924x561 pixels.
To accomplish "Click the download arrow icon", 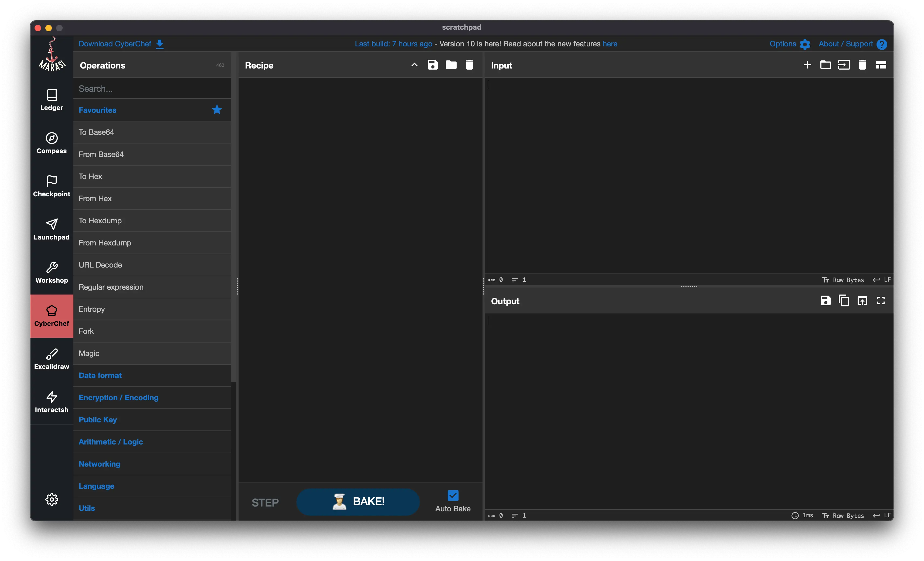I will 160,44.
